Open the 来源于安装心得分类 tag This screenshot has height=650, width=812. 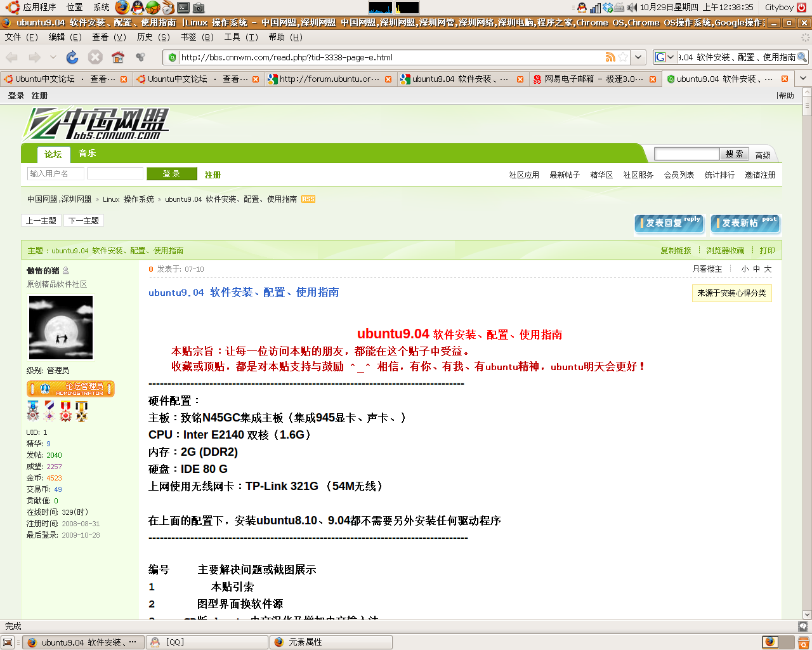731,293
